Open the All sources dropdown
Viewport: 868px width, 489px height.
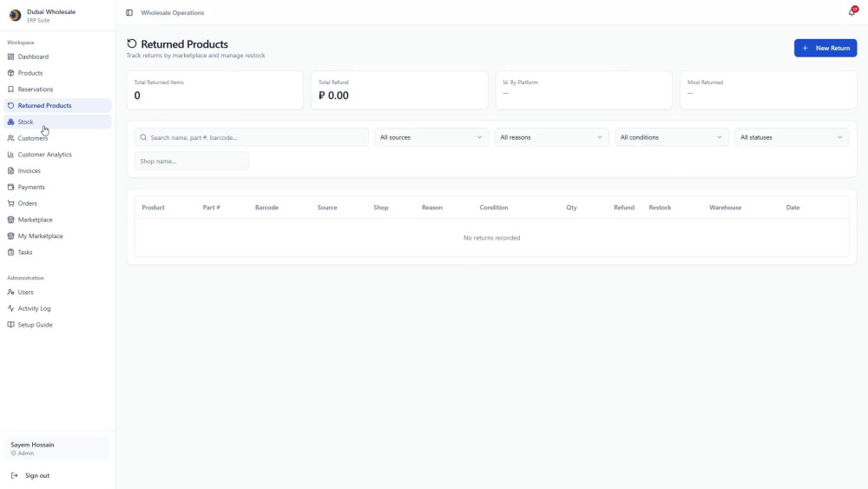[x=431, y=137]
